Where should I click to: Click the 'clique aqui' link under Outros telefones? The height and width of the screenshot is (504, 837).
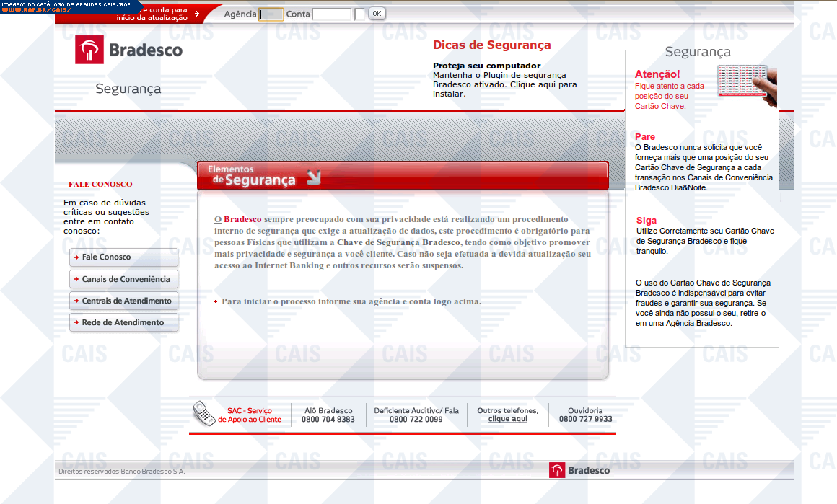click(507, 419)
